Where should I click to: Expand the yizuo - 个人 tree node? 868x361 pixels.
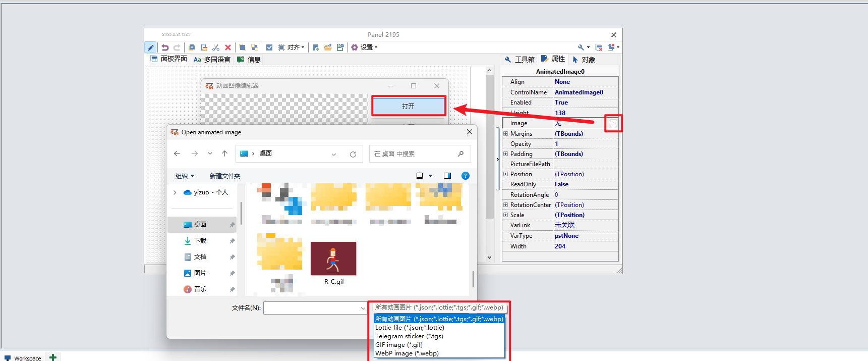[175, 192]
